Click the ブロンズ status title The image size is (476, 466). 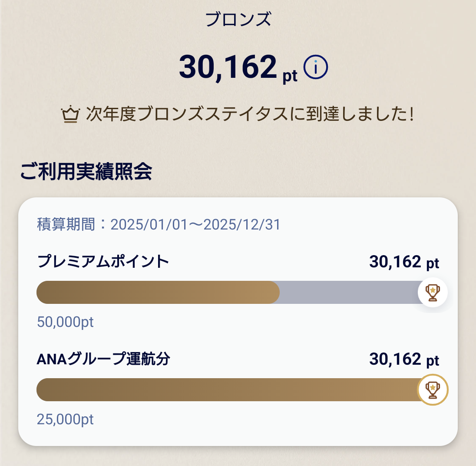(x=238, y=19)
